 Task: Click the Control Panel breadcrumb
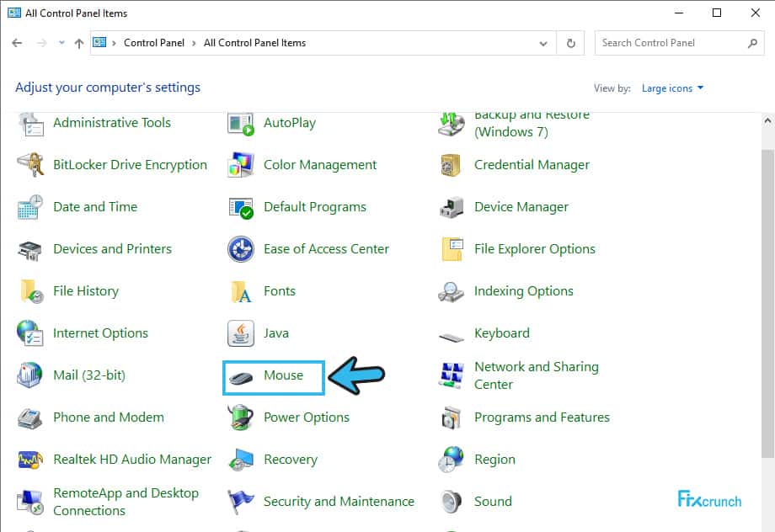153,43
